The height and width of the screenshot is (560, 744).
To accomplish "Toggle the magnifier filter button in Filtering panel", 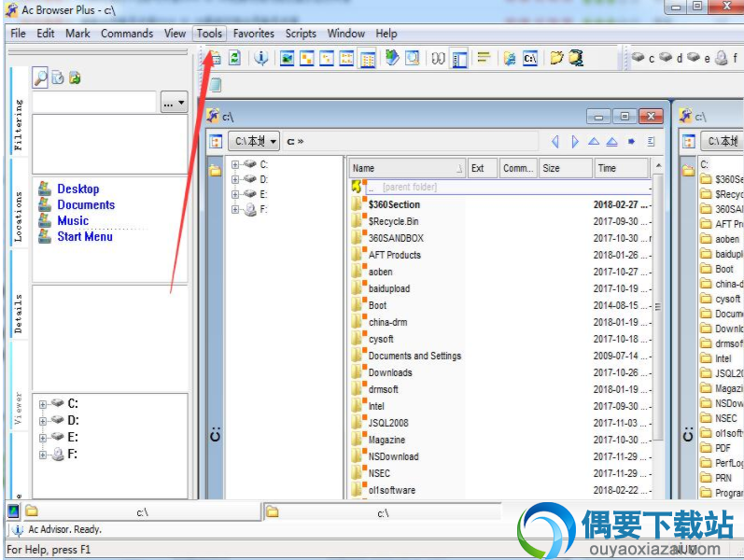I will coord(40,77).
